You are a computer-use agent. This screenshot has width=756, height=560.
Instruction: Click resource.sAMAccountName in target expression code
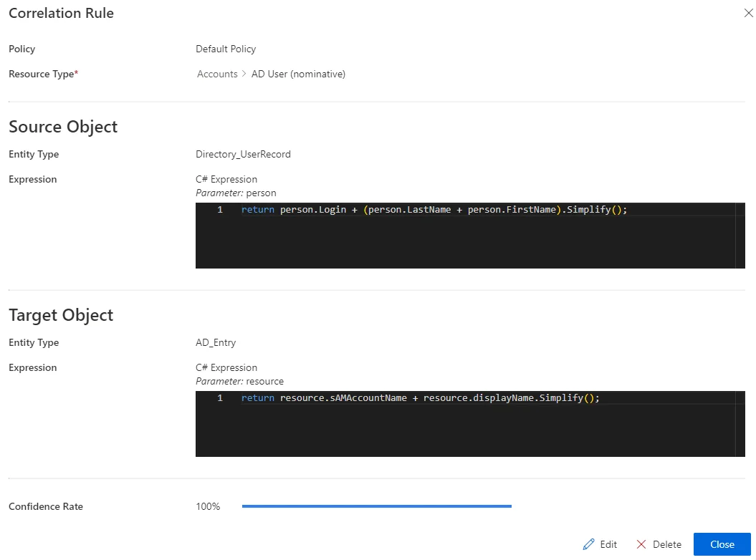pos(343,398)
